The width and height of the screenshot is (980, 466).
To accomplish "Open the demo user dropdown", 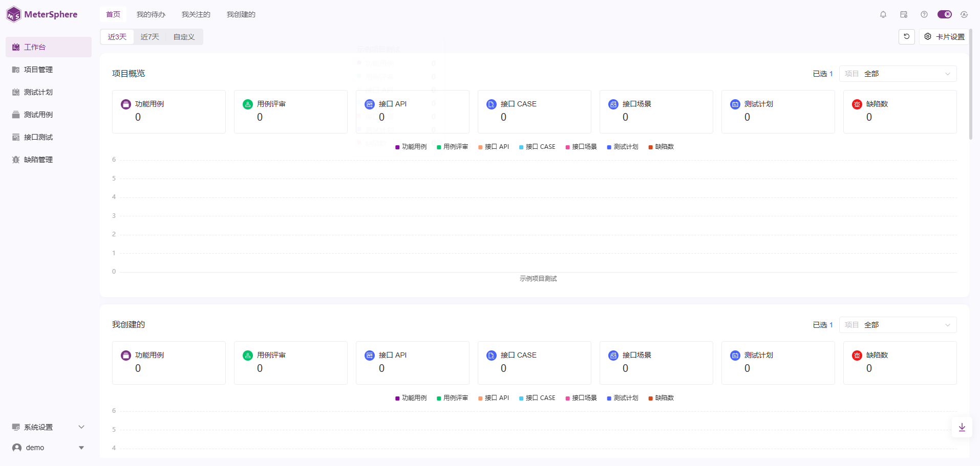I will 48,448.
